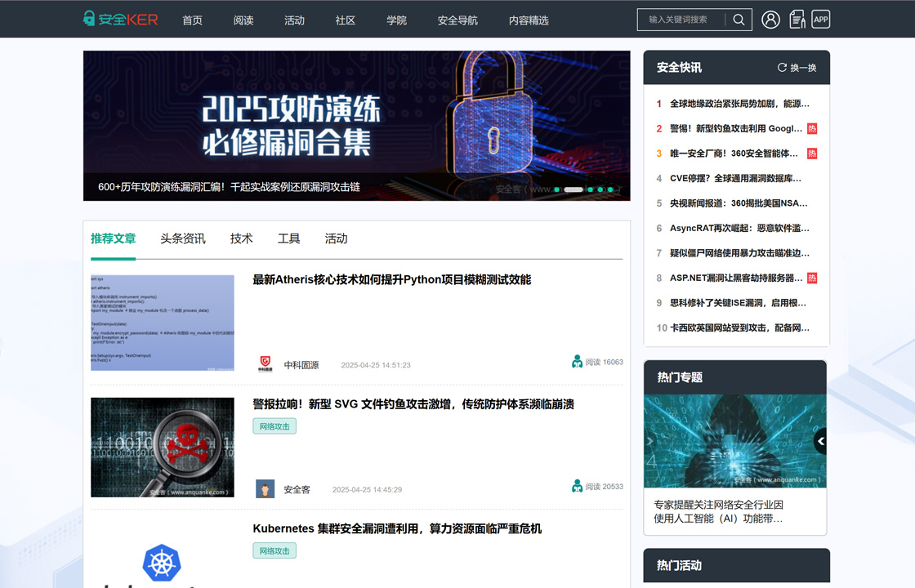Open 活动 in the top navigation bar
Screen dimensions: 915x588
(295, 20)
